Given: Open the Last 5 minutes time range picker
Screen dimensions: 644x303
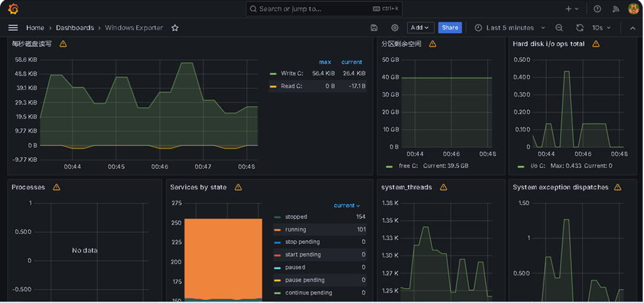Looking at the screenshot, I should [x=510, y=28].
